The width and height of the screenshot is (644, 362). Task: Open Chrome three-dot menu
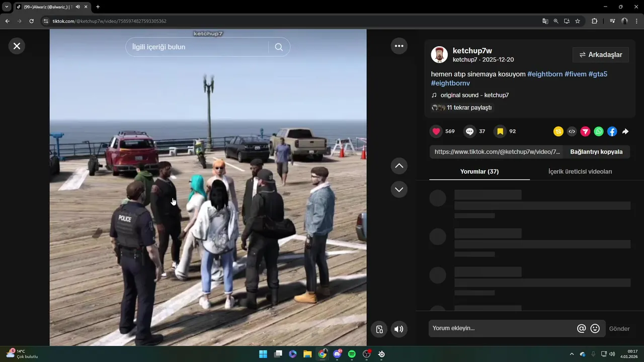coord(636,21)
